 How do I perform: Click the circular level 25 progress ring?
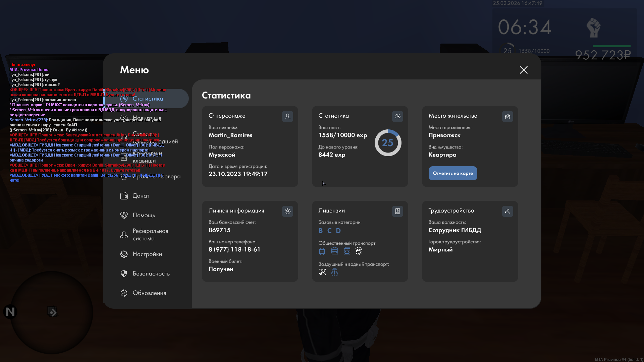pyautogui.click(x=388, y=143)
